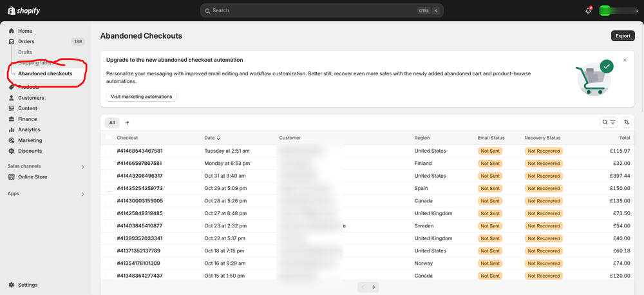Click the Orders inbox icon
The width and height of the screenshot is (644, 295).
(x=12, y=41)
